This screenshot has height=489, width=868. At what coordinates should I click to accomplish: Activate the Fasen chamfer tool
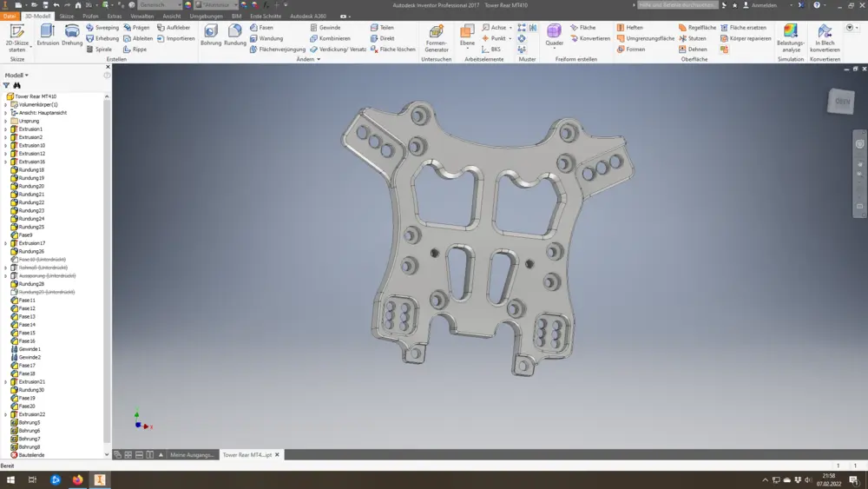point(261,27)
